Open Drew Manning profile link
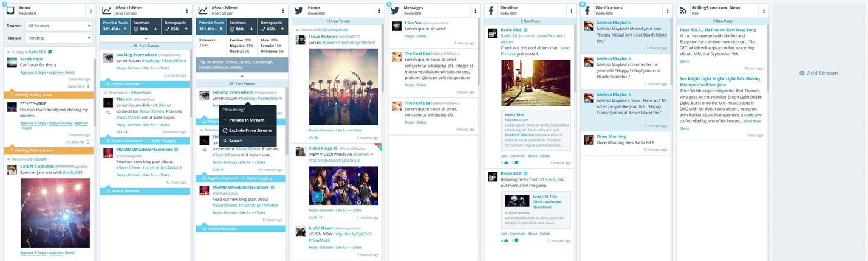This screenshot has width=868, height=261. [x=611, y=136]
